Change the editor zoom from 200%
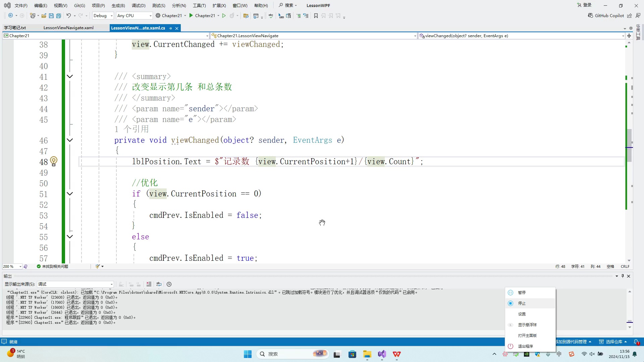This screenshot has width=644, height=362. [x=12, y=266]
